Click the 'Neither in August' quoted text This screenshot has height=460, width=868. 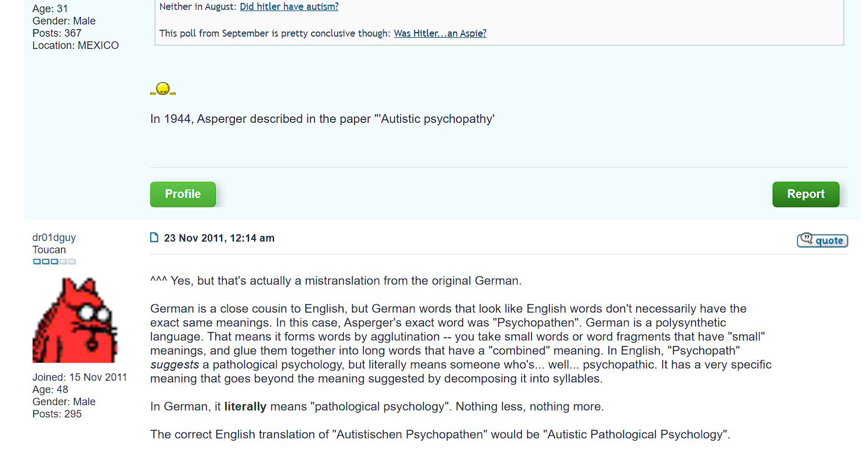coord(197,7)
